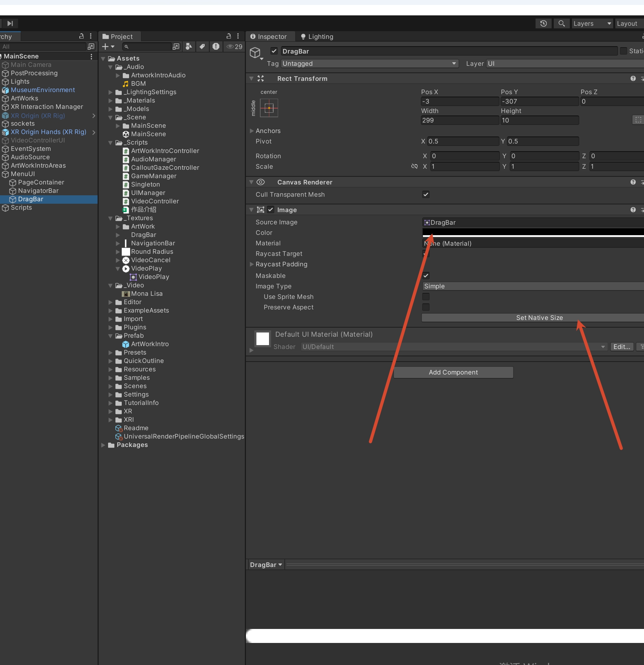Toggle Use Sprite Mesh checkbox
Screen dimensions: 644x665
pos(426,296)
